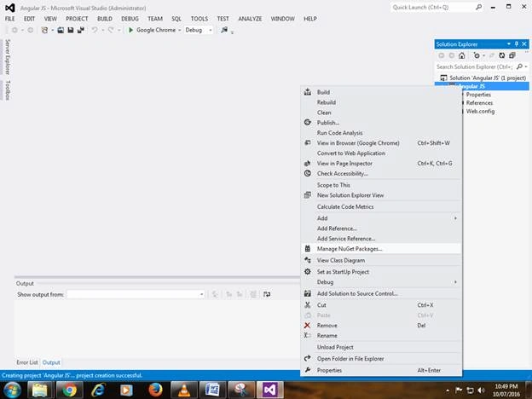Open Firefox from taskbar
This screenshot has height=399, width=532.
click(x=155, y=390)
